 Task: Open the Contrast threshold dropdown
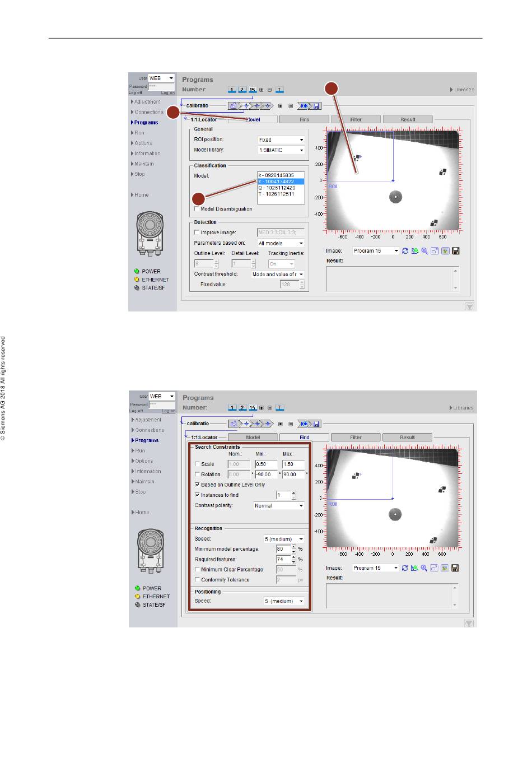pyautogui.click(x=278, y=274)
